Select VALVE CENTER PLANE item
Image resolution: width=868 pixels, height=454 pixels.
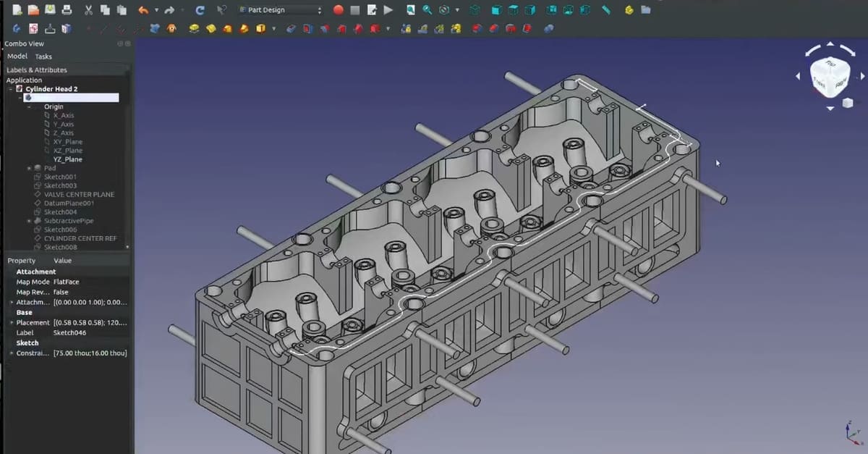[x=79, y=194]
